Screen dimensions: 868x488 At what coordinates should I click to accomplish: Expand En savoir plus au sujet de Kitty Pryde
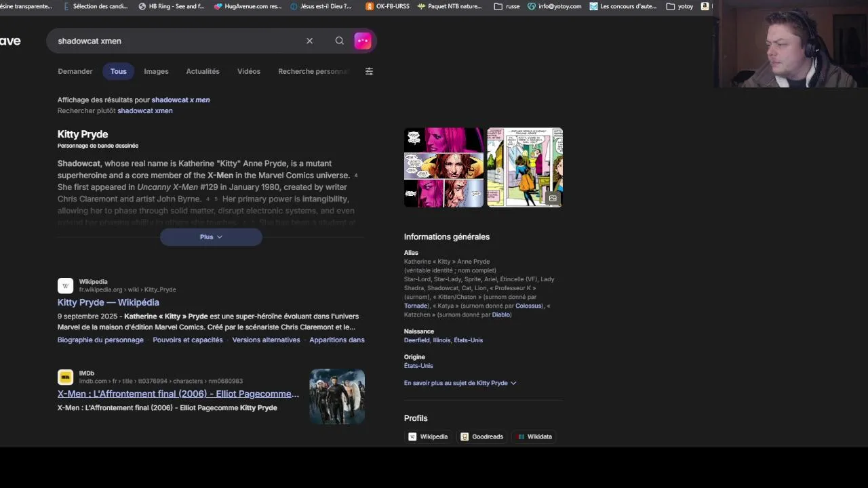point(460,383)
